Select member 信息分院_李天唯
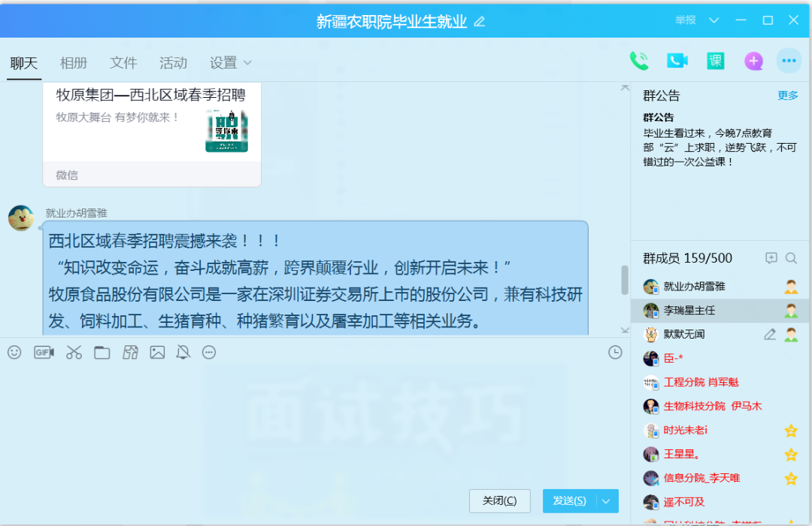The image size is (812, 526). [720, 479]
